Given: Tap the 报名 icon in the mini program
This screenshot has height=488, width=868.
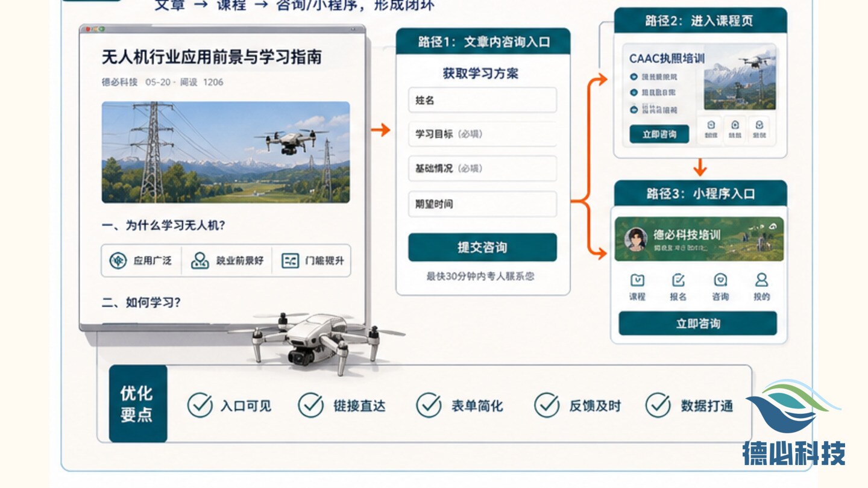Looking at the screenshot, I should tap(678, 280).
